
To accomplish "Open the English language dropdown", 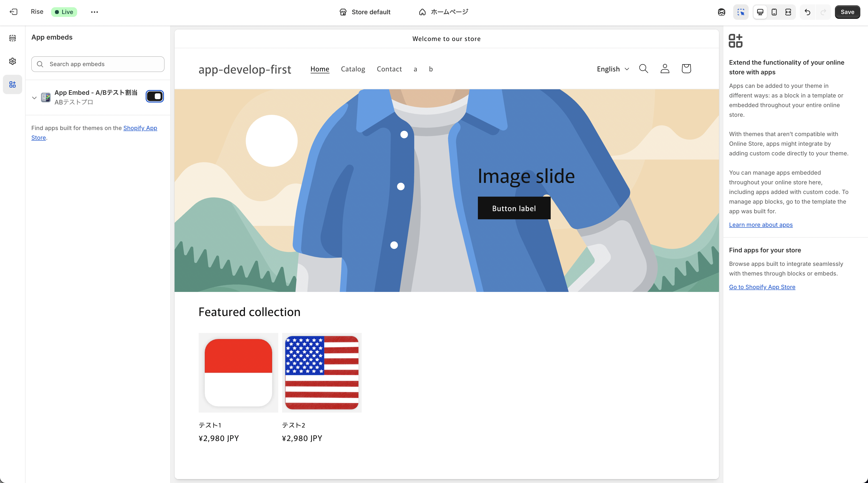I will 613,69.
